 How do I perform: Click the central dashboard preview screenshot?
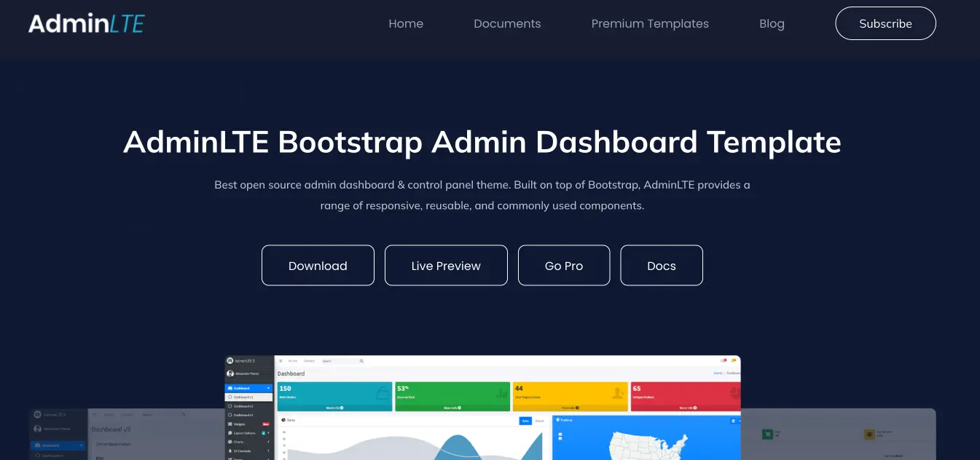482,408
